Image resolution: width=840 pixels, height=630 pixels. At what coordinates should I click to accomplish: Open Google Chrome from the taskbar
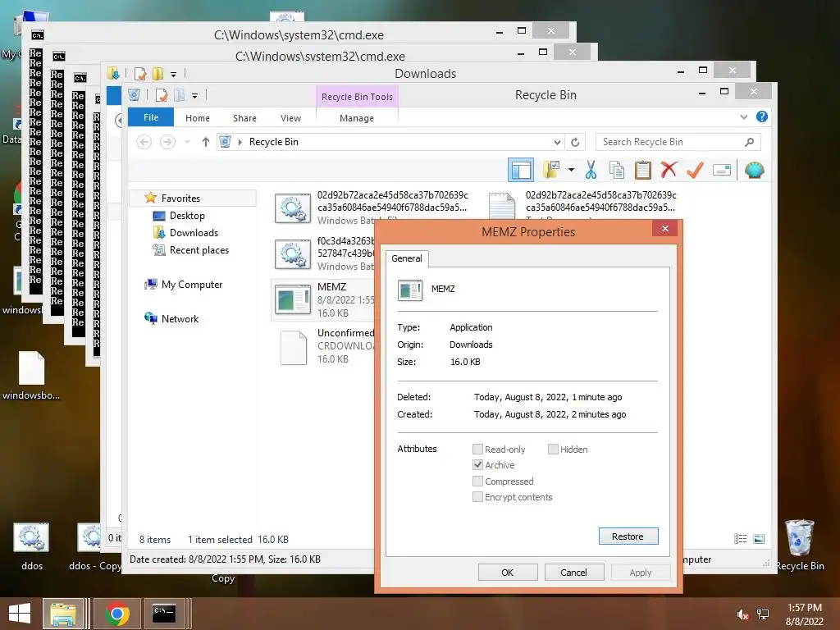116,614
